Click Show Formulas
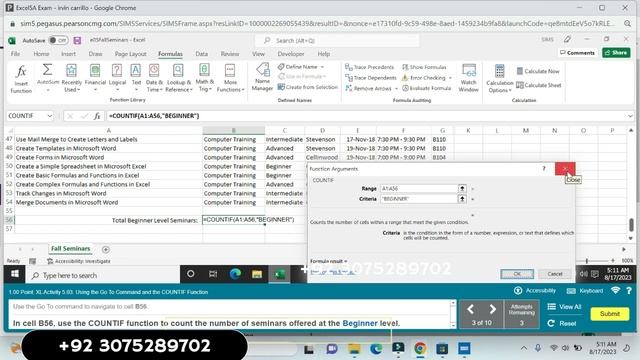 (x=424, y=67)
